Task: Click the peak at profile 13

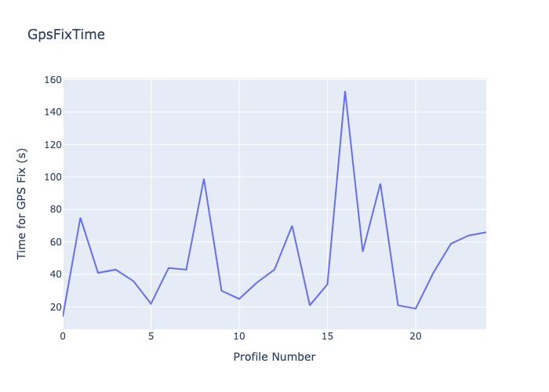Action: 292,226
